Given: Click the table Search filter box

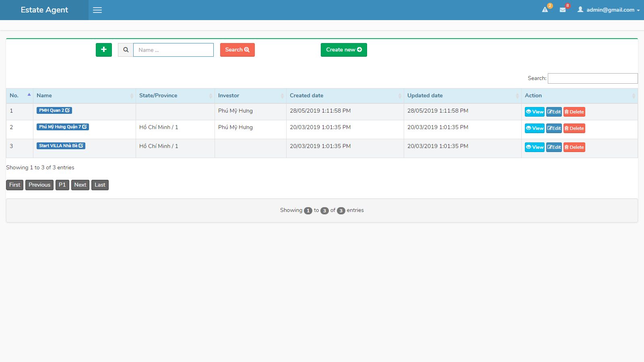Looking at the screenshot, I should [592, 78].
